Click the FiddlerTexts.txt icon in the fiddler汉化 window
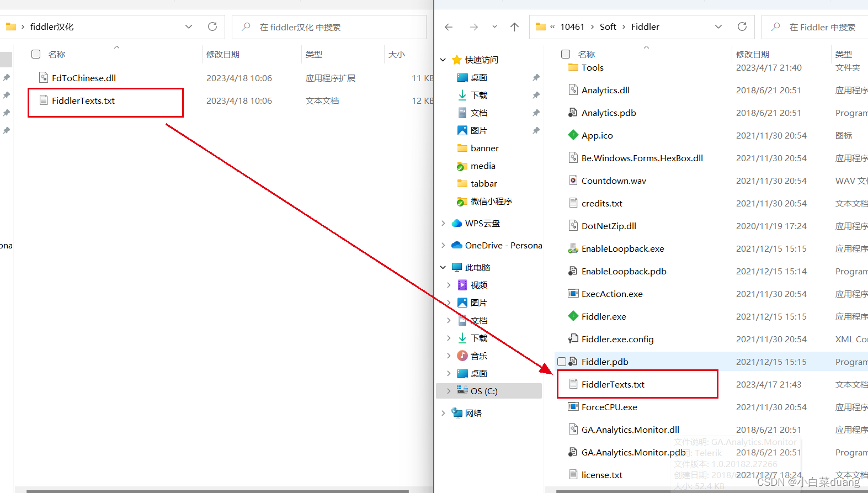 coord(44,100)
